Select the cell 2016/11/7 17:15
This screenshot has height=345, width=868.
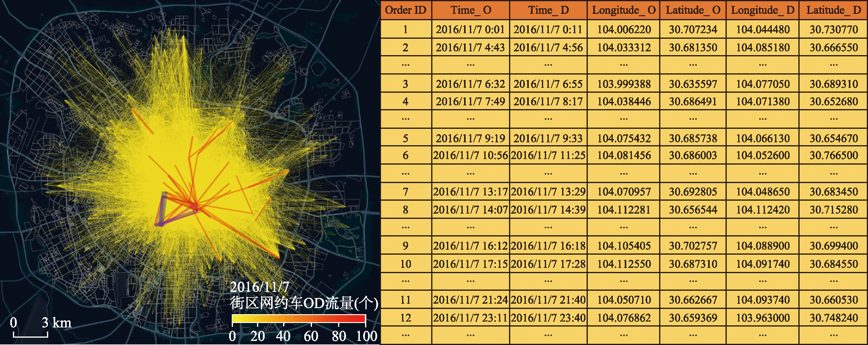471,264
